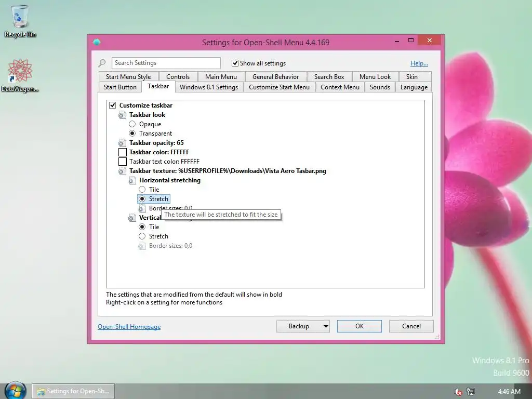532x399 pixels.
Task: Select the Transparent taskbar look option
Action: (132, 134)
